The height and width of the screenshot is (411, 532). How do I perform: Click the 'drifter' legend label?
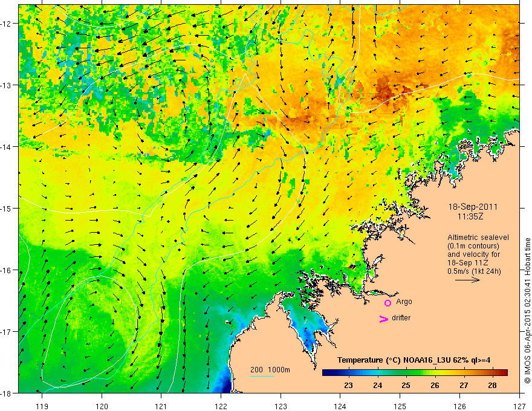401,318
